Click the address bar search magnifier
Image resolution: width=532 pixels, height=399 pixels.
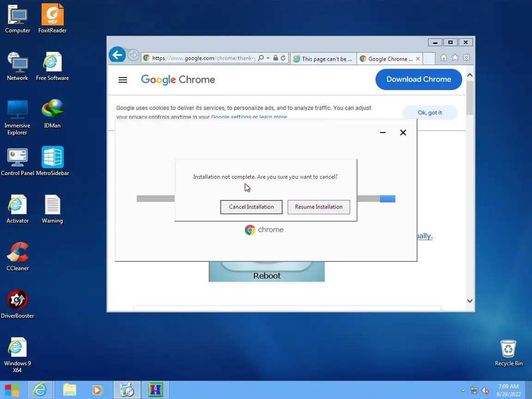[x=260, y=58]
